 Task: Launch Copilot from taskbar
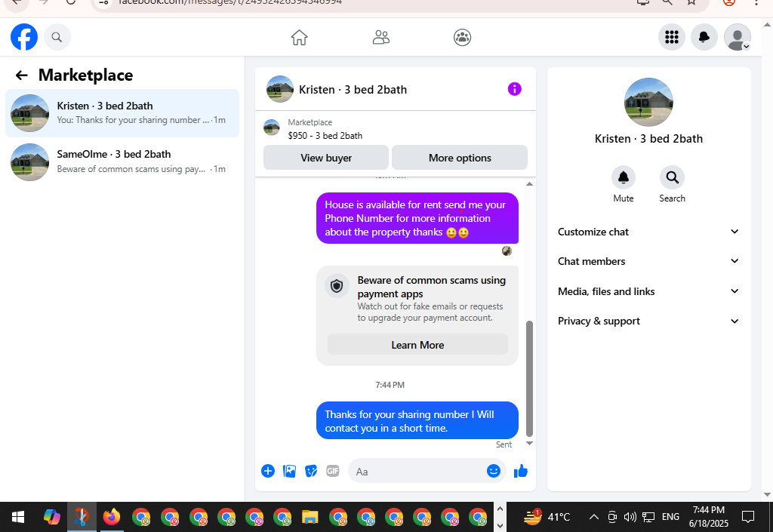pos(52,517)
